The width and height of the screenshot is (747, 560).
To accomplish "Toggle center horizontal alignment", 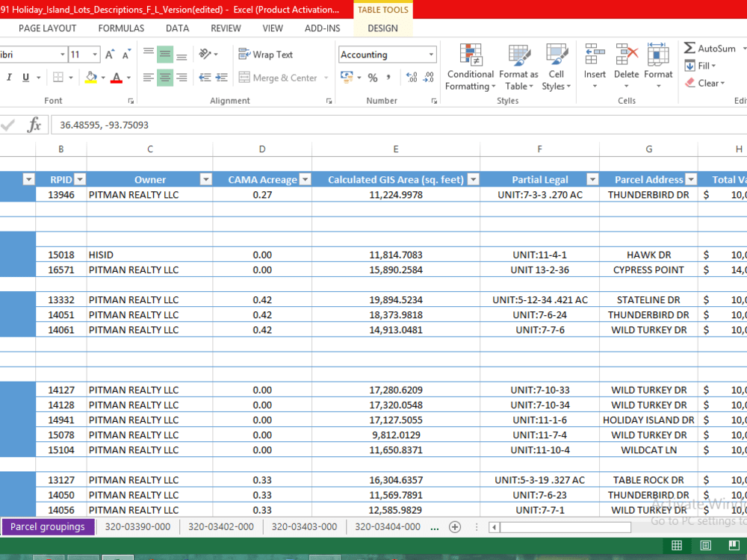I will 165,77.
